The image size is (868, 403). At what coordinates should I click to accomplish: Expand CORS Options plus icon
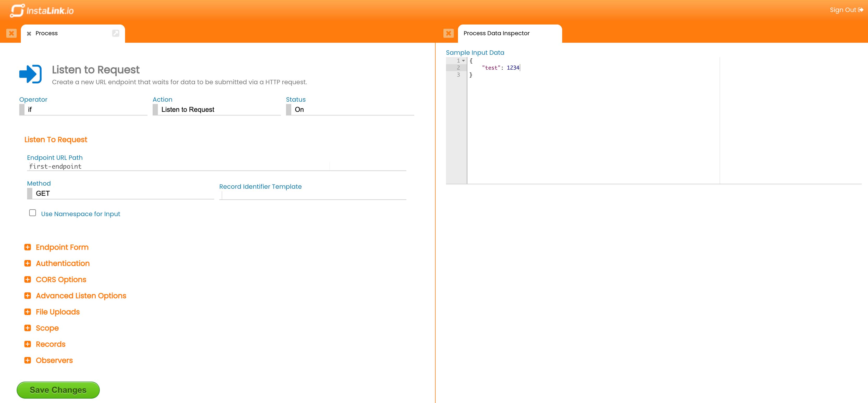(28, 279)
